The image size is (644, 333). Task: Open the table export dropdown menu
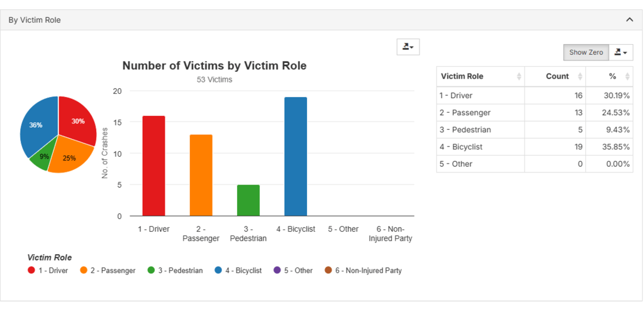click(621, 52)
